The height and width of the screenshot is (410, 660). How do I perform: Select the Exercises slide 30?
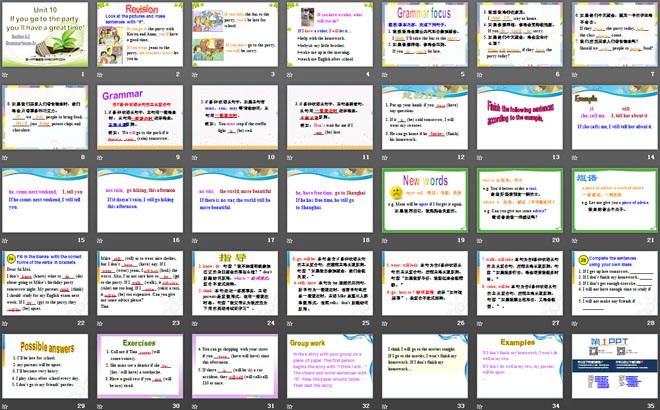pos(140,366)
